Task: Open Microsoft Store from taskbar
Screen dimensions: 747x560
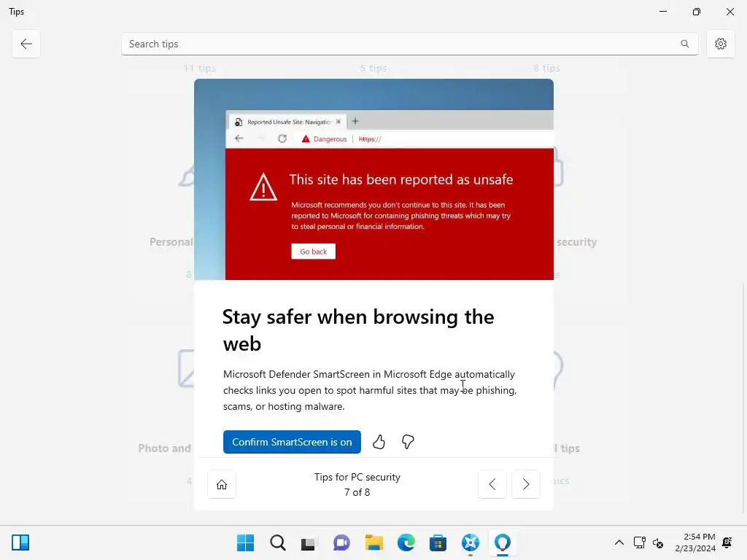Action: pyautogui.click(x=438, y=542)
